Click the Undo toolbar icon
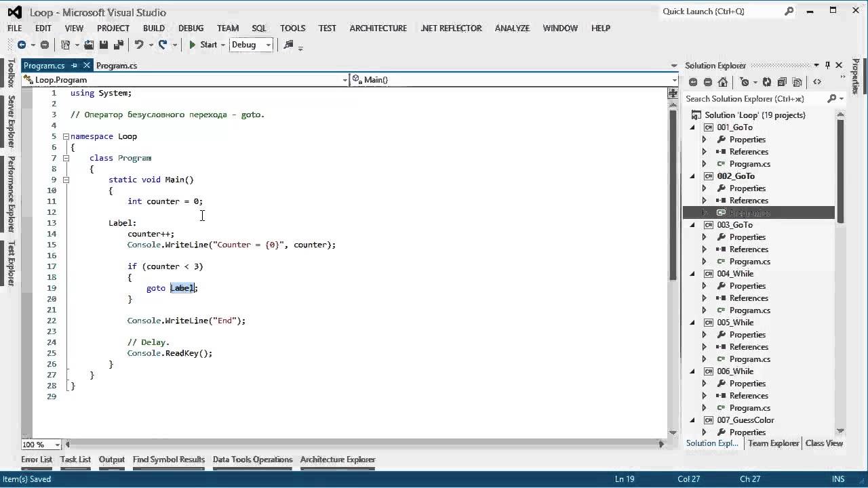 point(139,45)
